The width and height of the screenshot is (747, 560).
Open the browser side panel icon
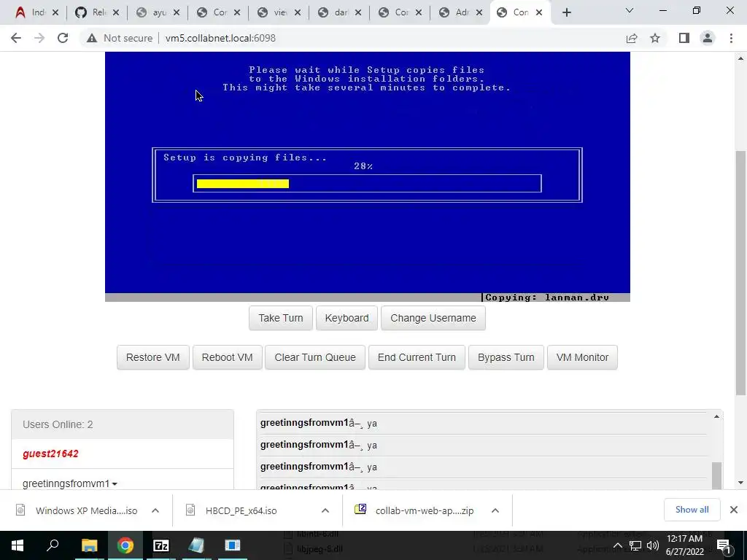pos(684,38)
